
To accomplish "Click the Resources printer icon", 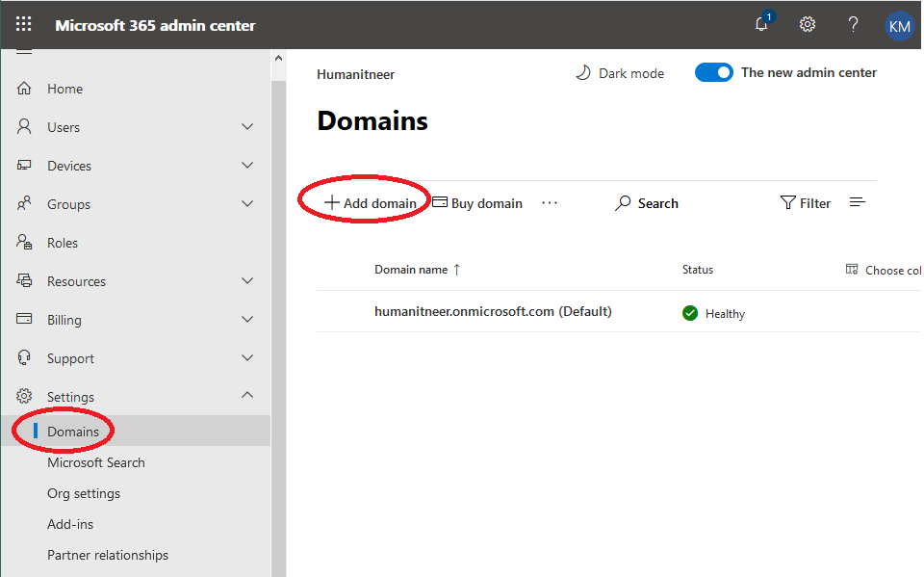I will pyautogui.click(x=24, y=281).
